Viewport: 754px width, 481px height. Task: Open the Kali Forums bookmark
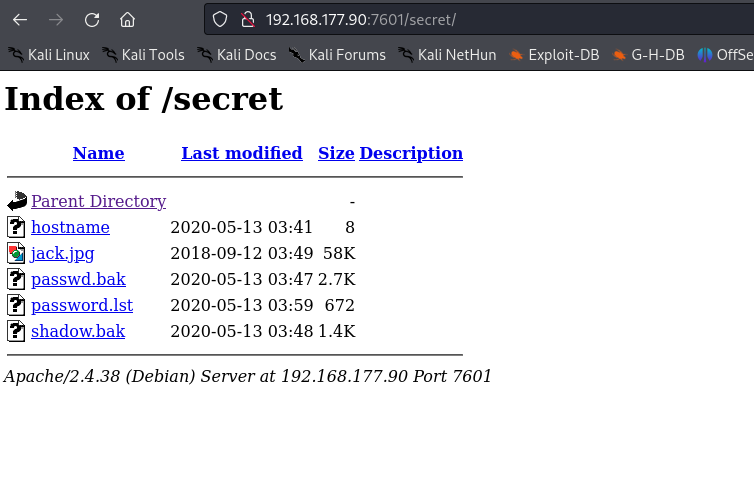pyautogui.click(x=337, y=55)
